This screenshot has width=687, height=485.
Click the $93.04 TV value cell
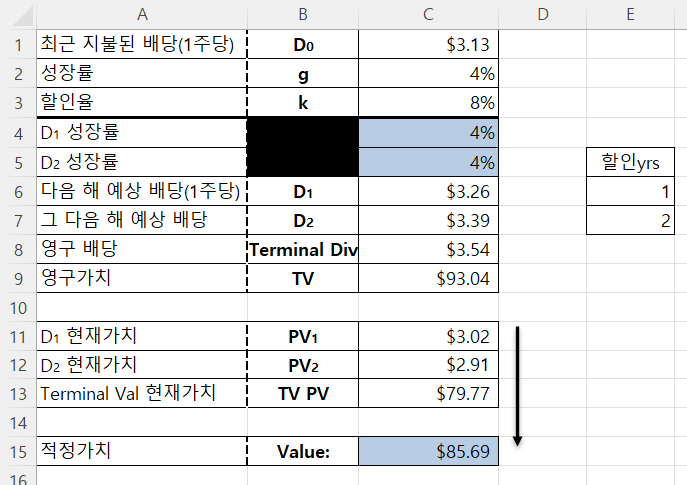click(428, 278)
